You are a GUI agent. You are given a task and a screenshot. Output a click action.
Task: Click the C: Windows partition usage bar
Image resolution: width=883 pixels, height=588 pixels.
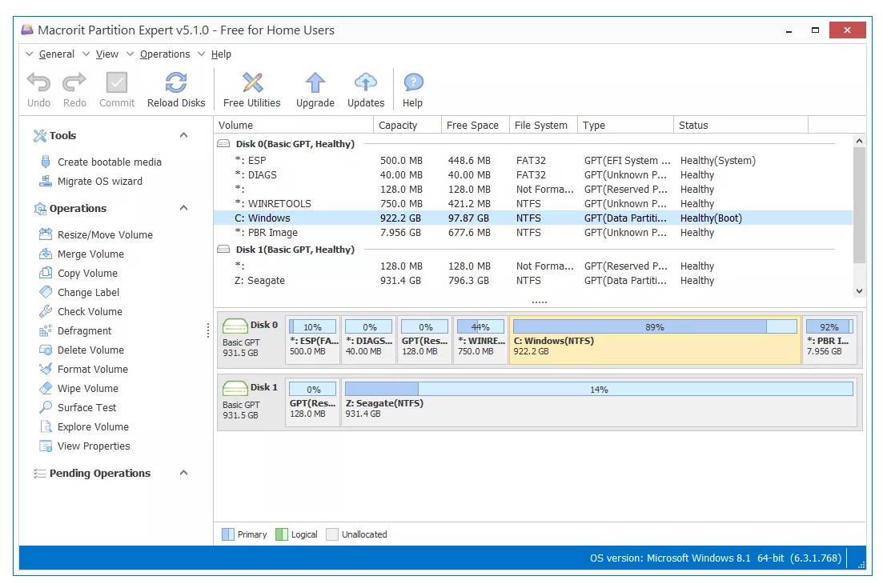(x=654, y=326)
